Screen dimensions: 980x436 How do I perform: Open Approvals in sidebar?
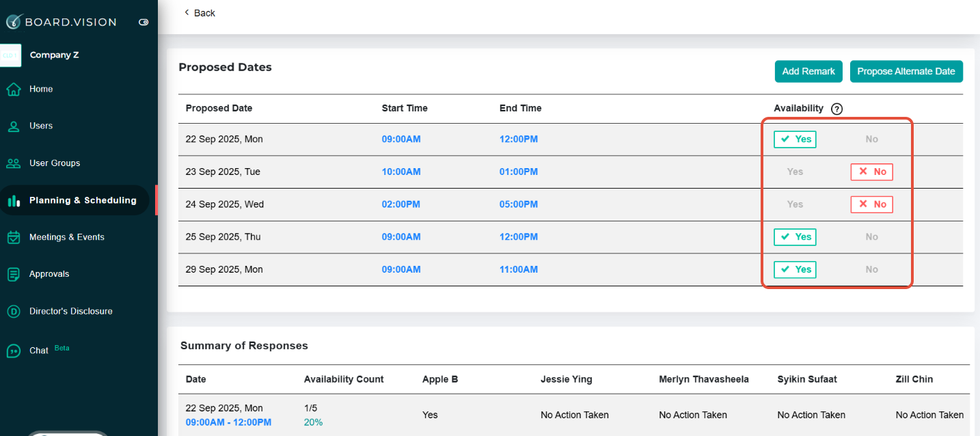point(49,273)
